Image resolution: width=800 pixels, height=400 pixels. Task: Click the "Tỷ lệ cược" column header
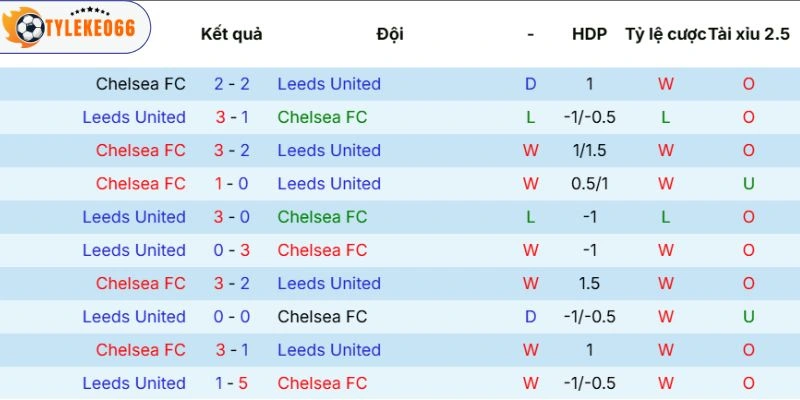[664, 34]
